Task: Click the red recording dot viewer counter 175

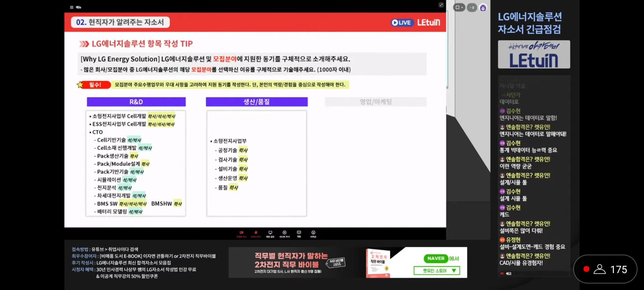Action: coord(605,269)
